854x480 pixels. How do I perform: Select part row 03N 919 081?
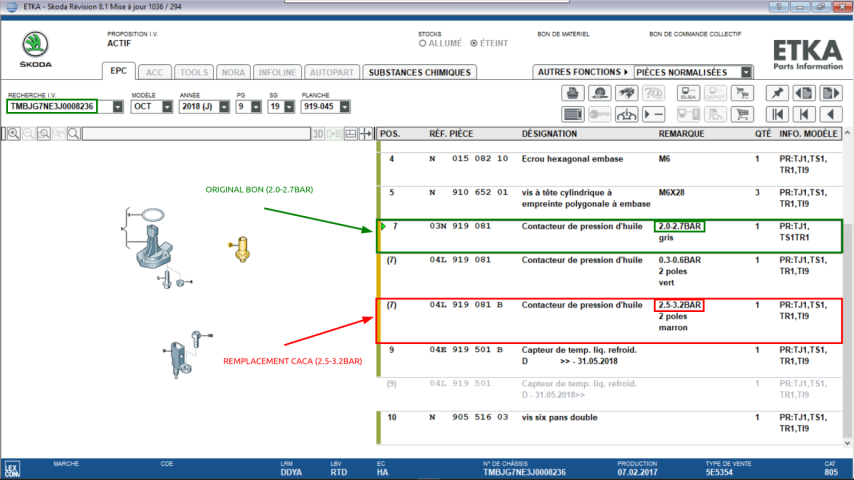click(609, 236)
